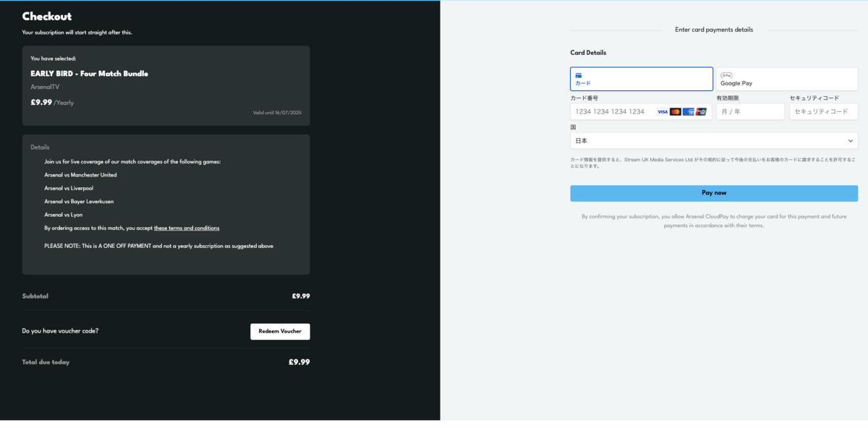Click the Valid until 16/07/2025 text
The image size is (868, 428).
(277, 113)
